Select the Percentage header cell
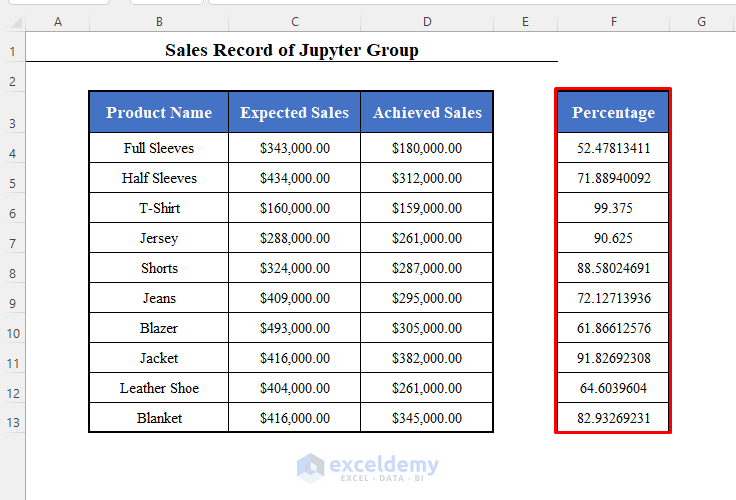 (613, 113)
